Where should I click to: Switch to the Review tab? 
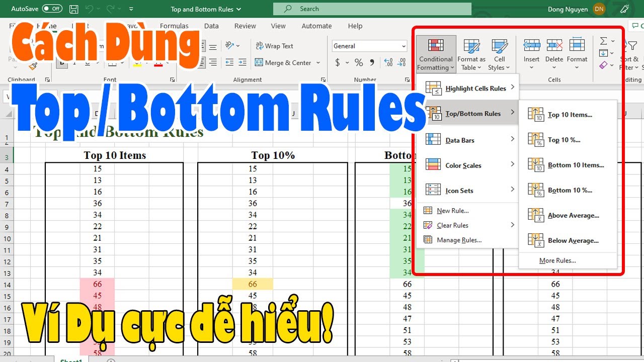click(245, 26)
